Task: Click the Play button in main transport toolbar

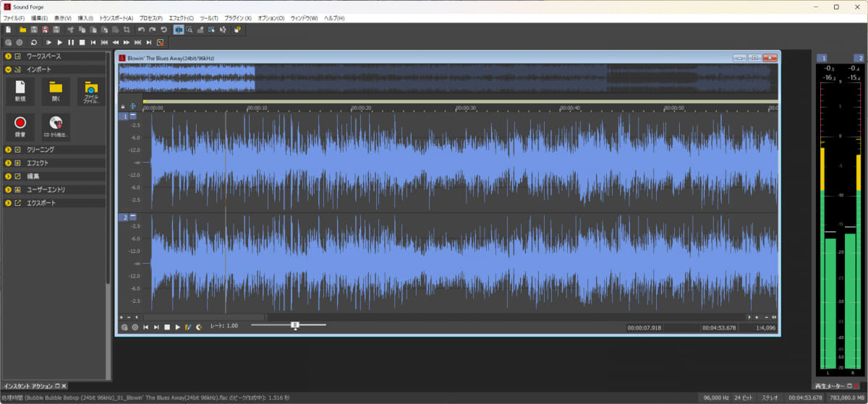Action: pos(60,43)
